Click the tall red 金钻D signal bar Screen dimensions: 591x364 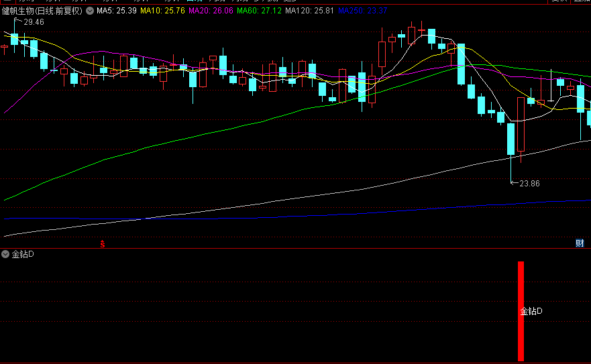521,311
